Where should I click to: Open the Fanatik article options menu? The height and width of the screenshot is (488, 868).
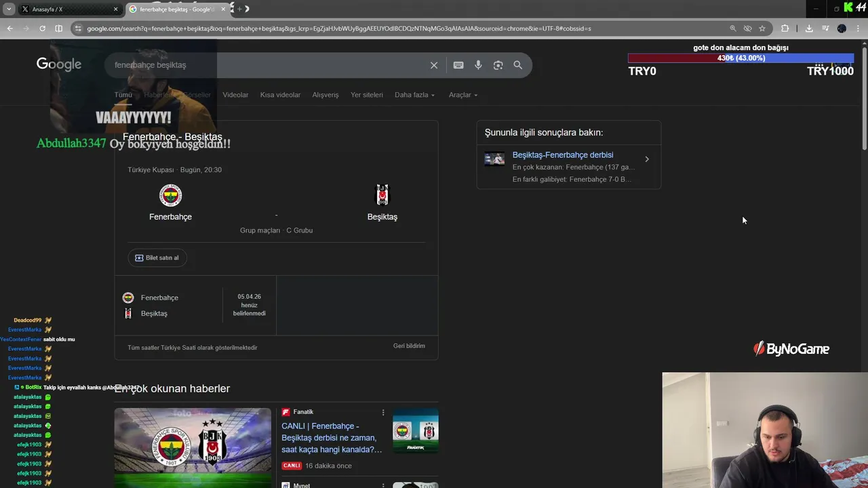tap(383, 412)
